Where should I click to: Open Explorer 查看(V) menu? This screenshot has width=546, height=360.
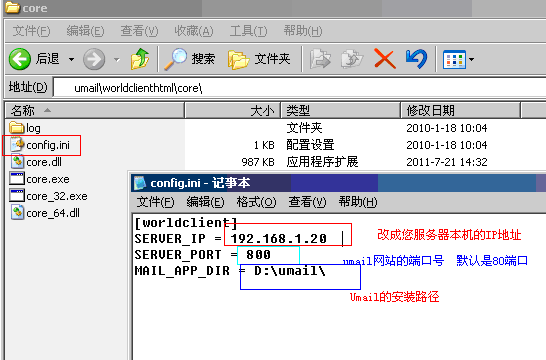139,31
